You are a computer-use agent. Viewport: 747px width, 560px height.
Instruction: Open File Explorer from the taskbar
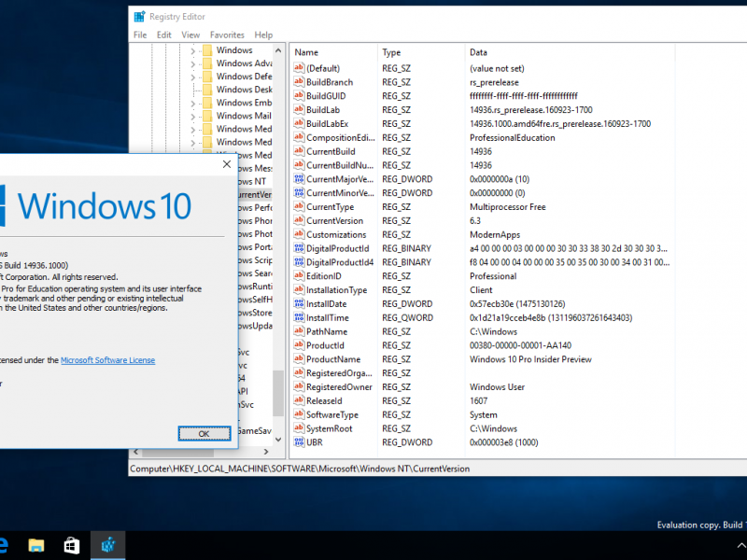point(36,545)
